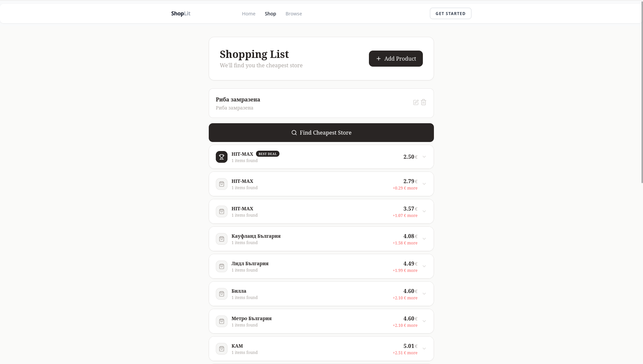Viewport: 643px width, 364px height.
Task: Expand the Кауфланд България price details
Action: click(424, 239)
